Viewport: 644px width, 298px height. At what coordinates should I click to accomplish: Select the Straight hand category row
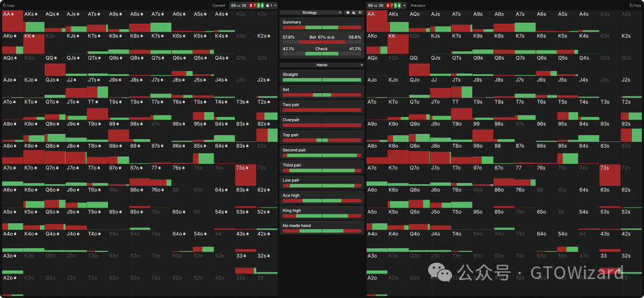pyautogui.click(x=322, y=77)
